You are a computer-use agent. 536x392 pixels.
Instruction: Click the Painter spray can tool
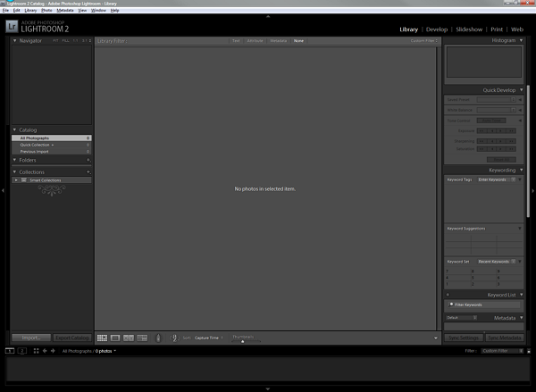(158, 338)
